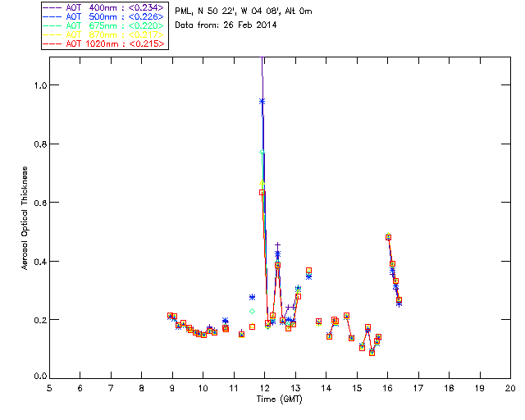Click the 12 hour x-axis label
Image resolution: width=525 pixels, height=420 pixels.
[x=264, y=388]
